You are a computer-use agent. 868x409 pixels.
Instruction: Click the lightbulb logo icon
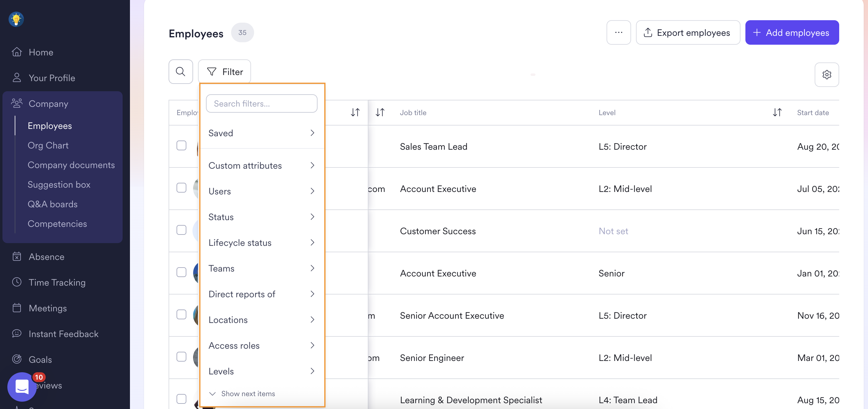coord(16,19)
